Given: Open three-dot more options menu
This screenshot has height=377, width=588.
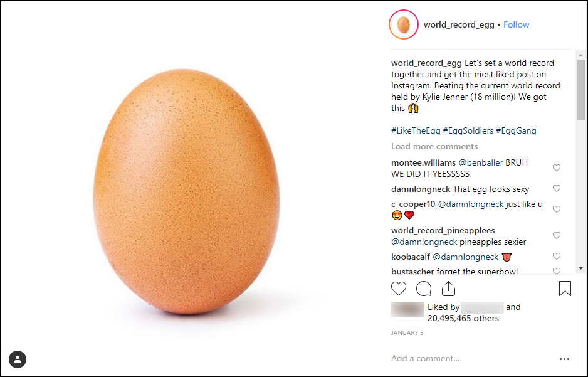Looking at the screenshot, I should click(564, 359).
